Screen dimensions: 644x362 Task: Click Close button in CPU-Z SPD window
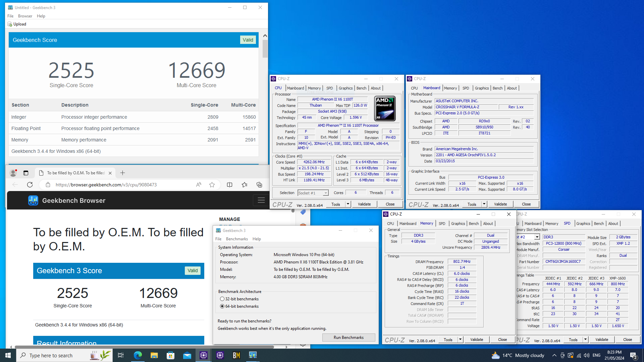[x=628, y=340]
